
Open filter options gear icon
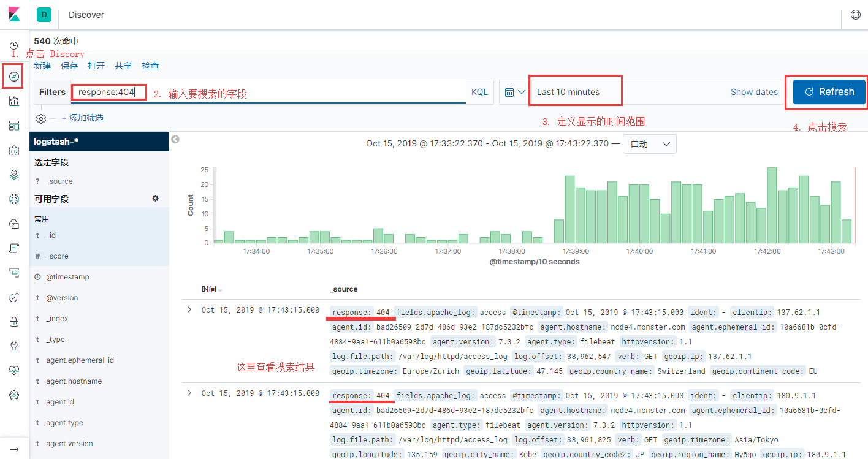41,118
